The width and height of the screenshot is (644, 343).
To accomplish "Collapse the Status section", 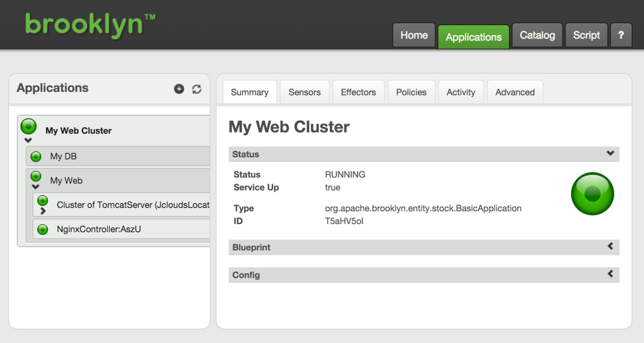I will [610, 153].
